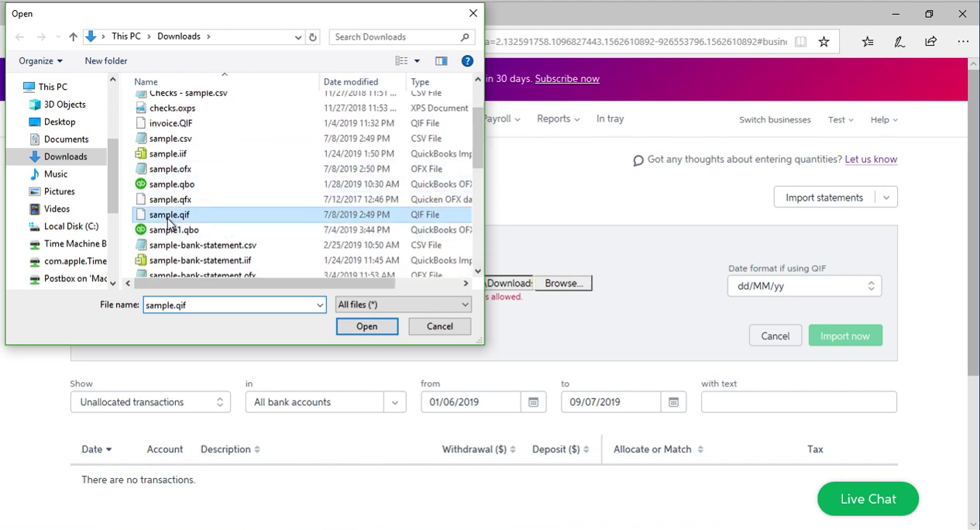
Task: Expand the view options dropdown arrow
Action: pyautogui.click(x=417, y=61)
